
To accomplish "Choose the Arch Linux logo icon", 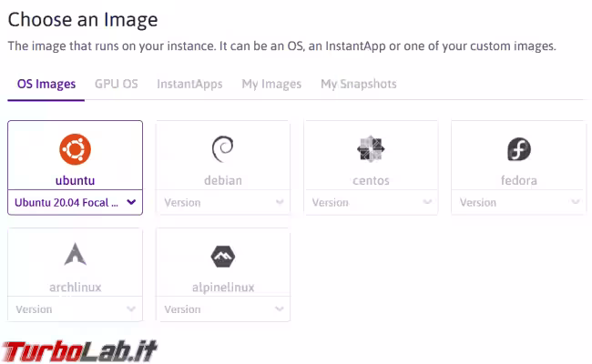I will [x=75, y=255].
